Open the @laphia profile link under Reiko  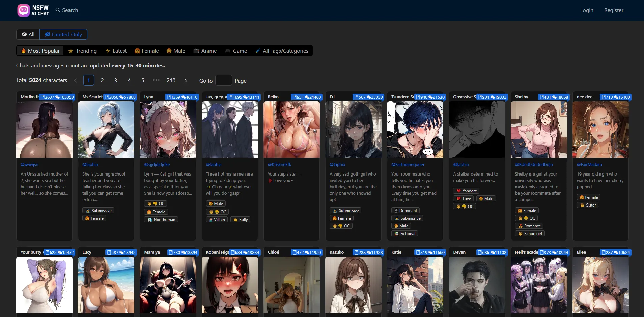point(337,164)
